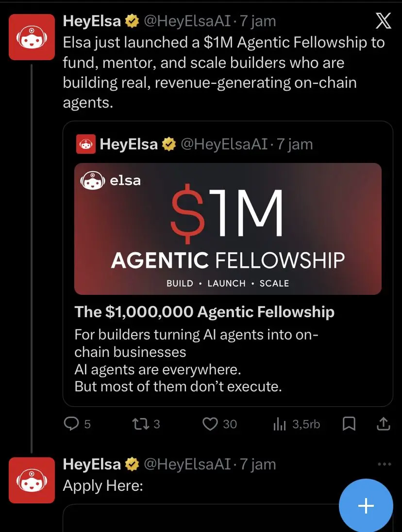The width and height of the screenshot is (402, 532).
Task: Tap small HeyElsa avatar in quoted post
Action: pyautogui.click(x=86, y=144)
